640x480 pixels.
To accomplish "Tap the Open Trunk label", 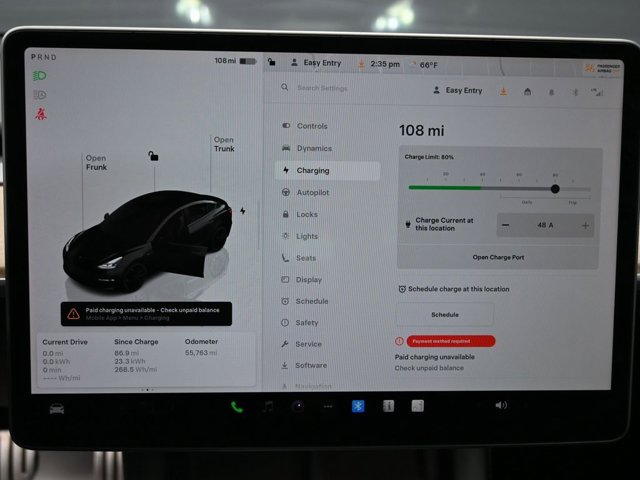I will click(x=224, y=144).
